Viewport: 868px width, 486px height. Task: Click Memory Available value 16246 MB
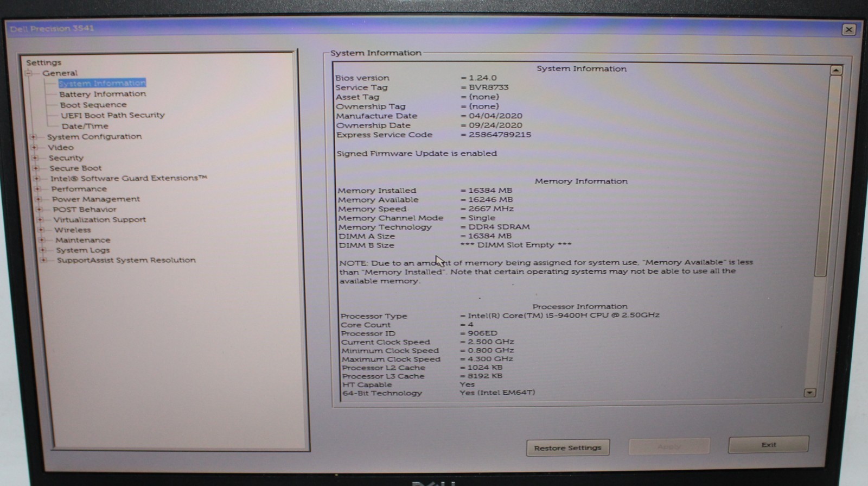pyautogui.click(x=490, y=200)
